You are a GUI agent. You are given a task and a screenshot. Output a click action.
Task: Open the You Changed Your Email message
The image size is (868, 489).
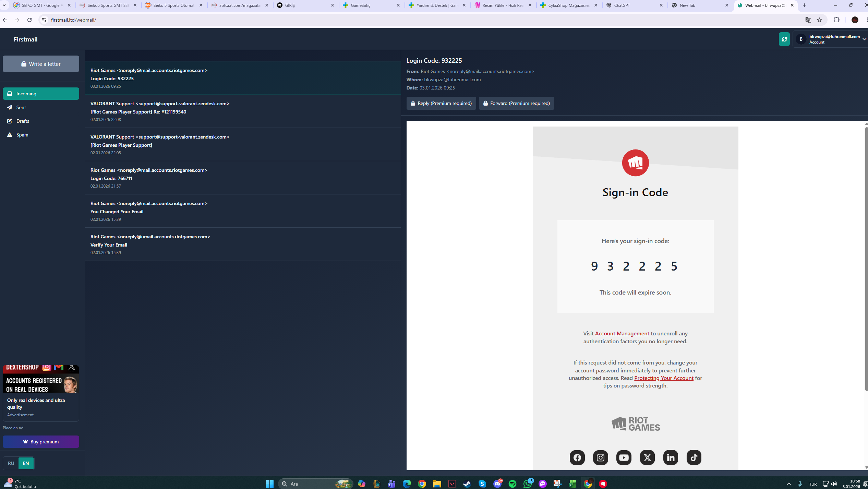(243, 211)
